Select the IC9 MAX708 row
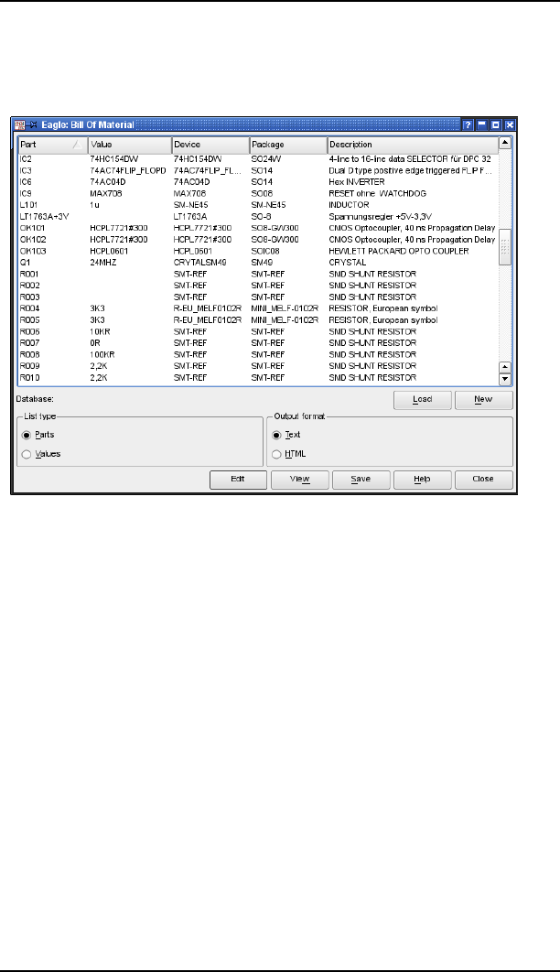 tap(258, 193)
